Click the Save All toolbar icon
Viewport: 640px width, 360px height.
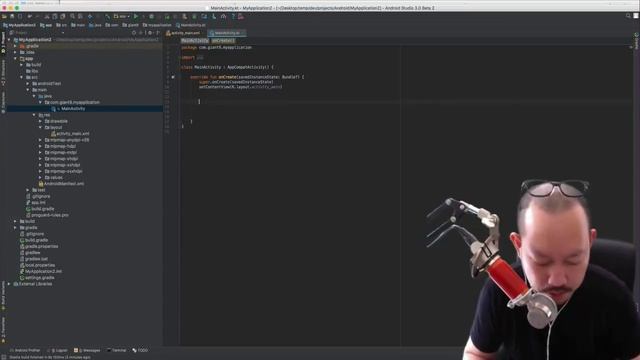[12, 16]
